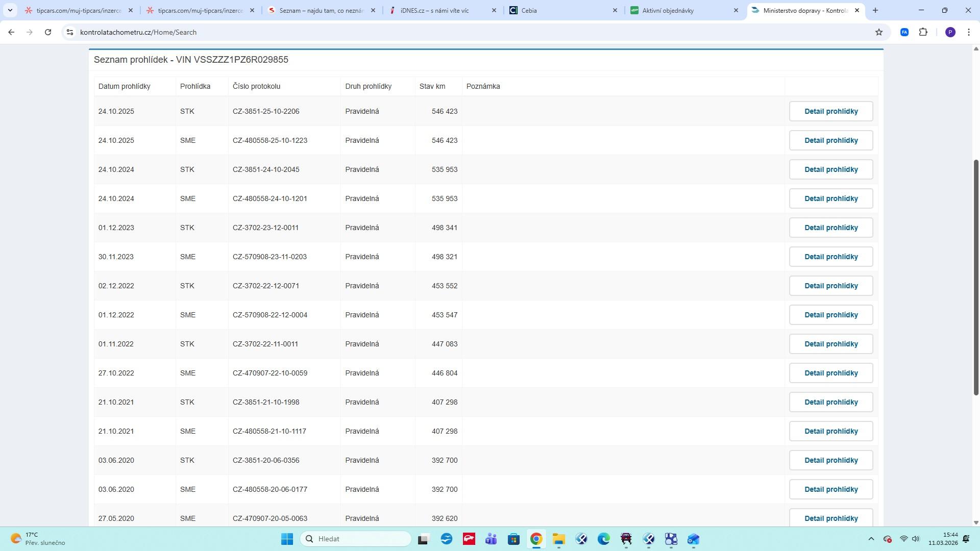
Task: Click the page vertical scrollbar thumb
Action: pyautogui.click(x=976, y=277)
